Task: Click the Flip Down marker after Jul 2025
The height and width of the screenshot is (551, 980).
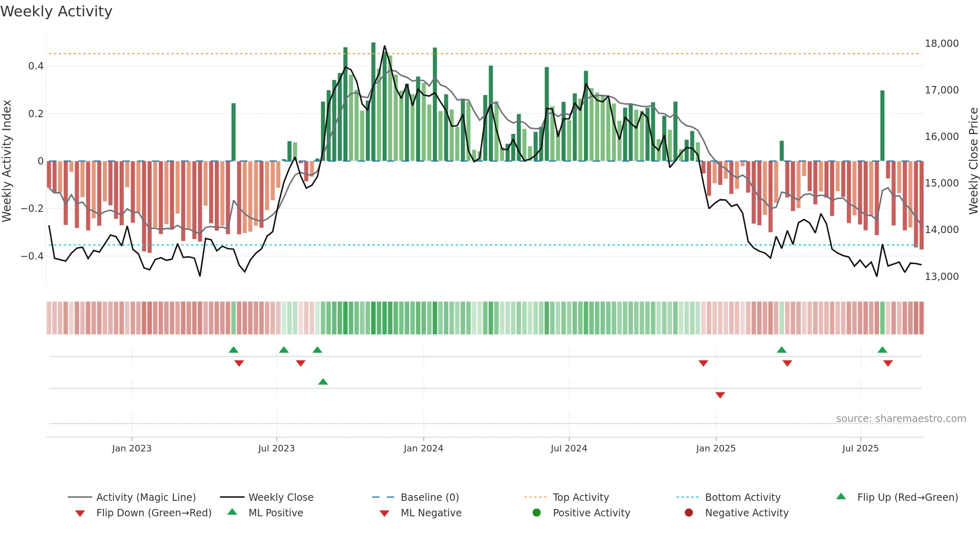Action: [888, 363]
